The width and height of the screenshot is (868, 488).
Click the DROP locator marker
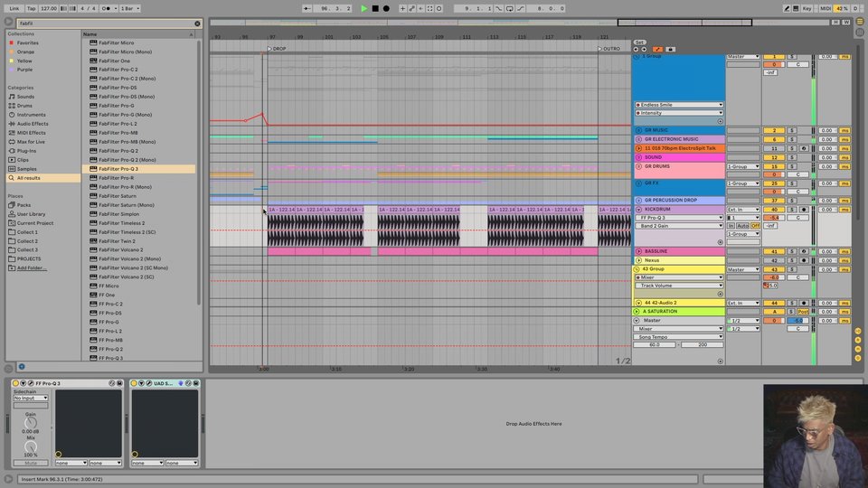pos(277,49)
